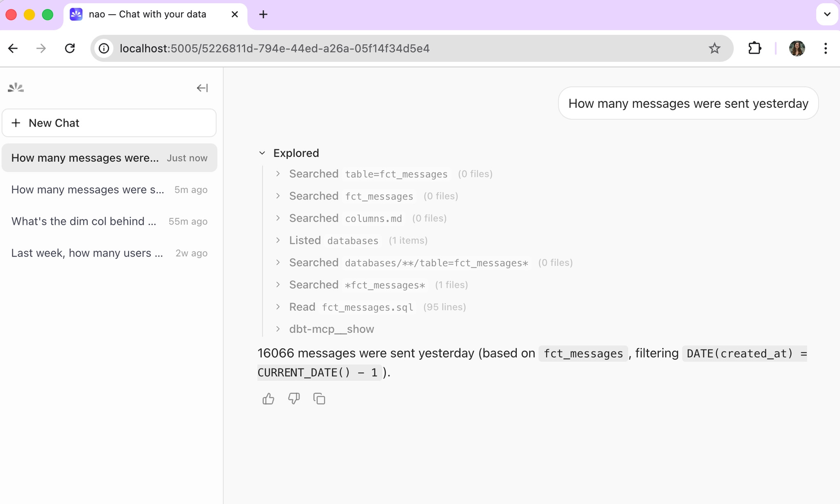
Task: Start a New Chat
Action: [109, 123]
